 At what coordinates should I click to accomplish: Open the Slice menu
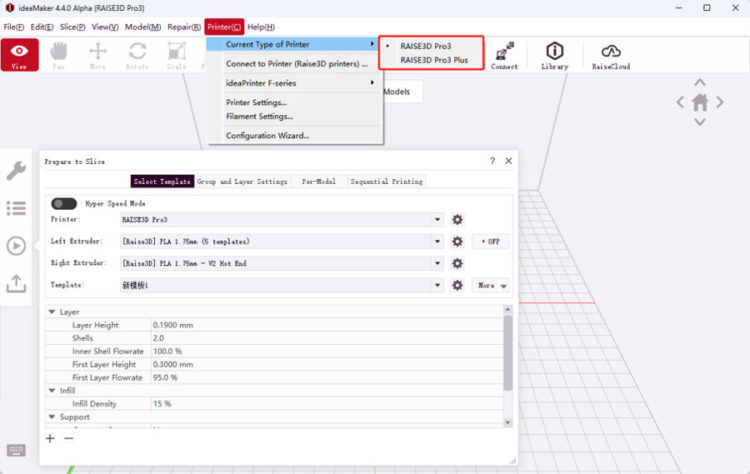click(72, 27)
